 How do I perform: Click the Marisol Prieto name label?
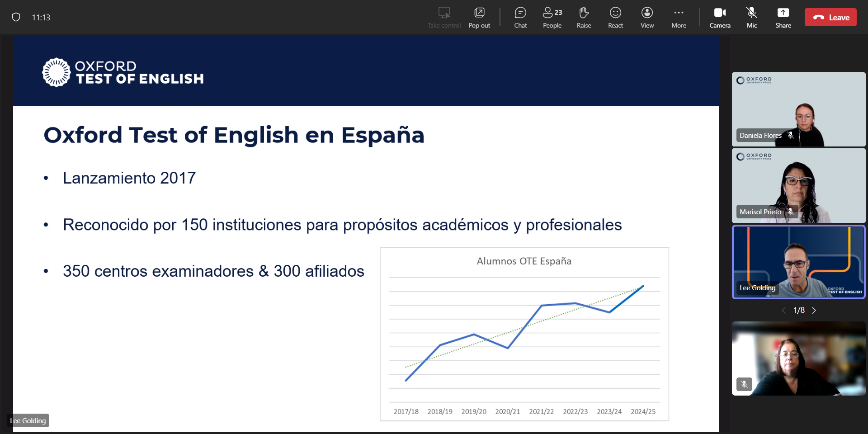760,212
